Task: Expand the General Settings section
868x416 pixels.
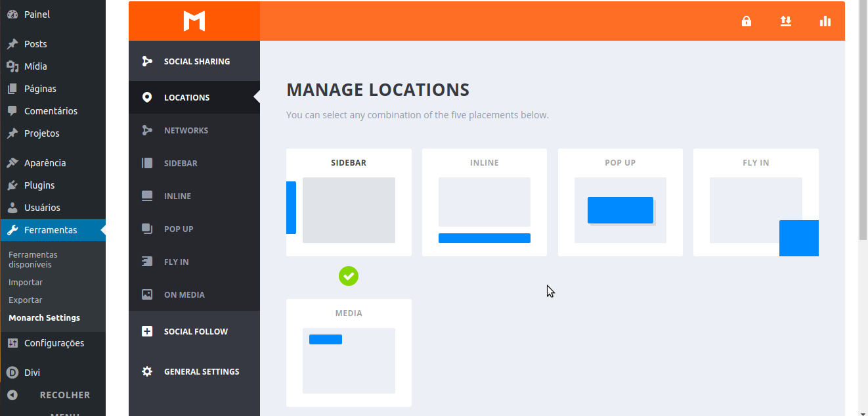Action: pyautogui.click(x=201, y=371)
